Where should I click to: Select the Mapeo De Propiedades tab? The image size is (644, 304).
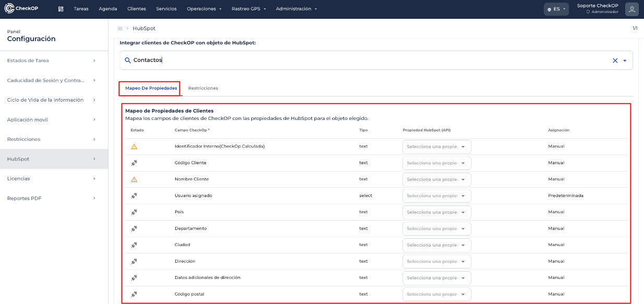click(x=151, y=88)
